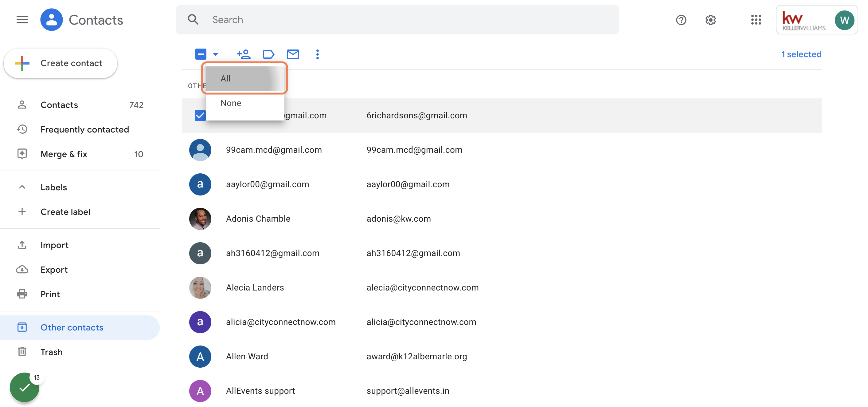
Task: Toggle the select-all checkbox in toolbar
Action: point(201,54)
